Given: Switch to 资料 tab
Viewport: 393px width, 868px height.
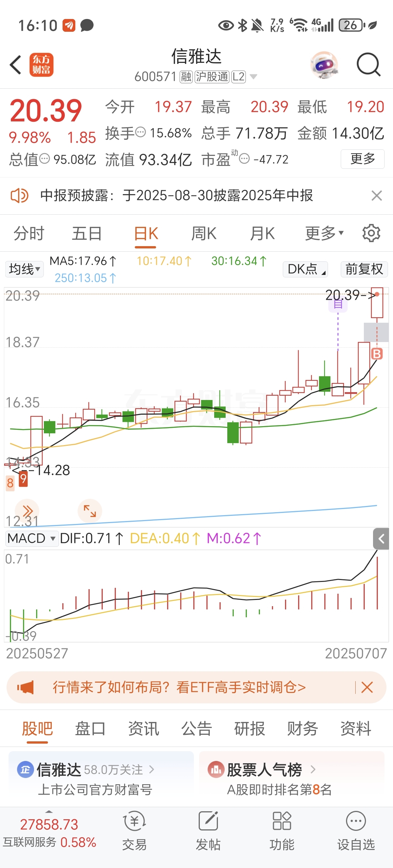Looking at the screenshot, I should click(356, 729).
